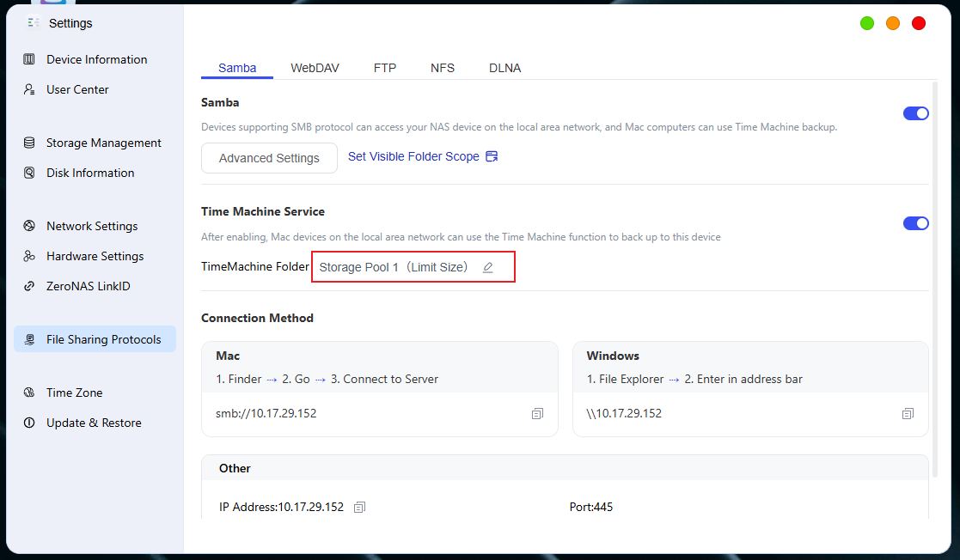
Task: Copy the Windows \\10.17.29.152 address
Action: [908, 414]
